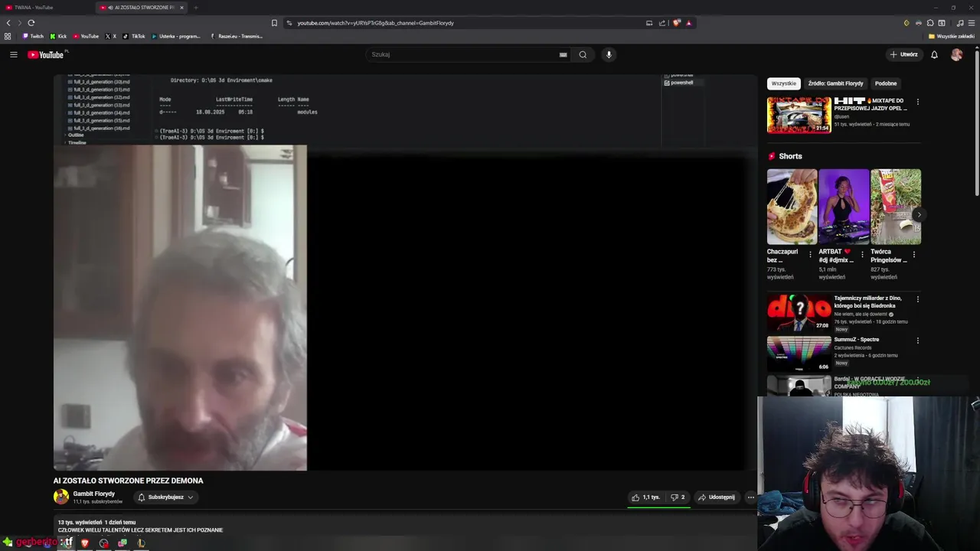Viewport: 980px width, 551px height.
Task: Share this page via address bar icon
Action: (661, 23)
